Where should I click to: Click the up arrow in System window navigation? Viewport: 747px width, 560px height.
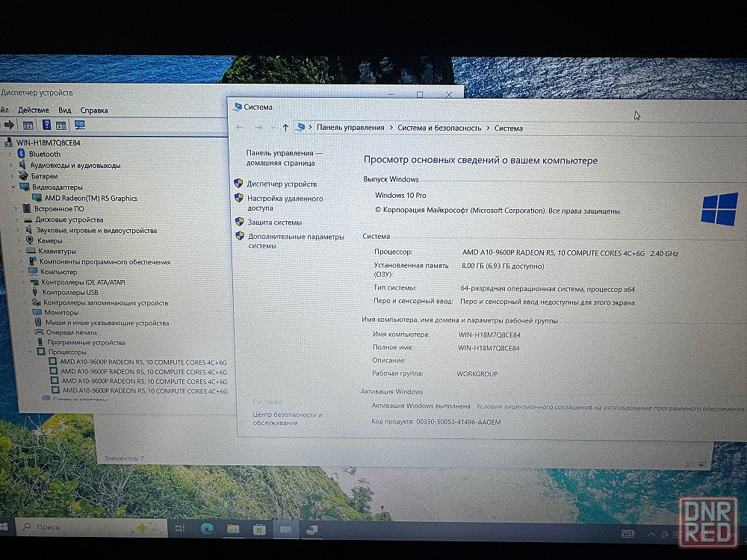coord(285,128)
